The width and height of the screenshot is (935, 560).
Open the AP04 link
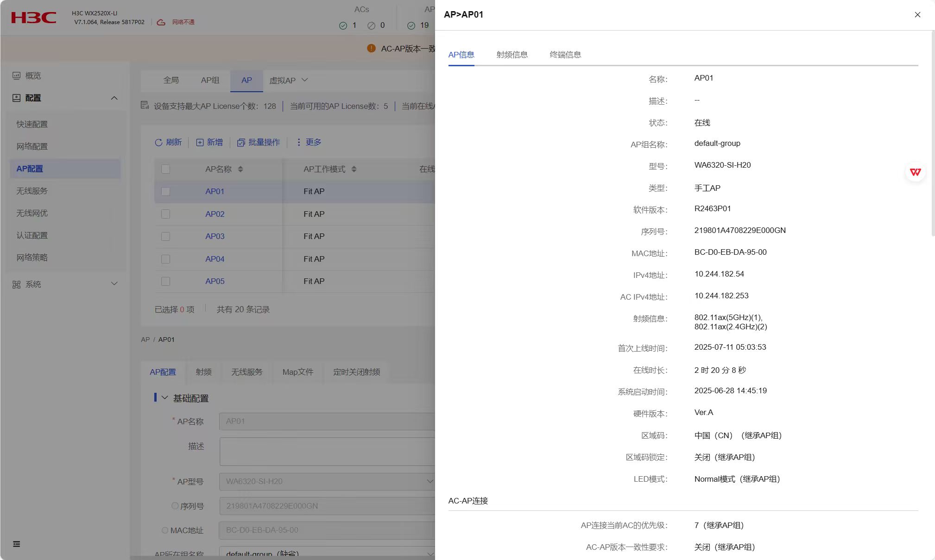(215, 259)
